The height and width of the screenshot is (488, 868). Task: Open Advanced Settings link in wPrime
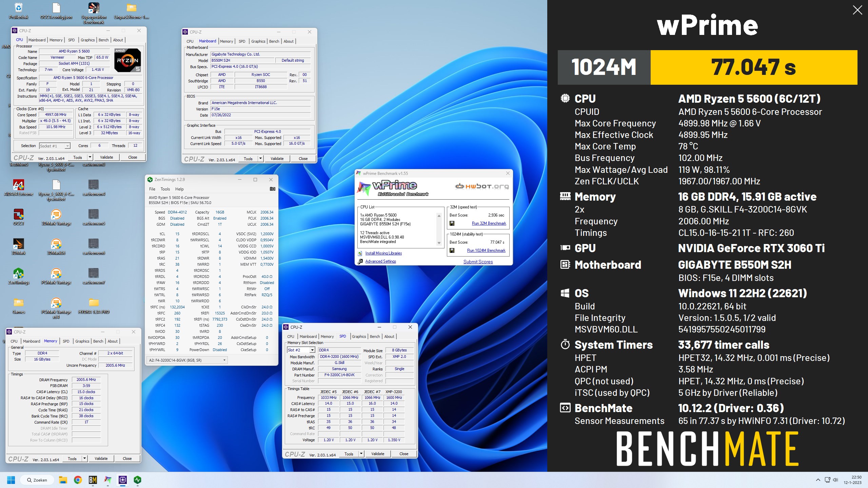(380, 261)
